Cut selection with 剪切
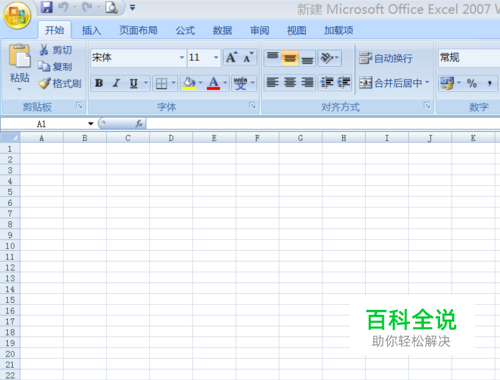 (x=55, y=50)
